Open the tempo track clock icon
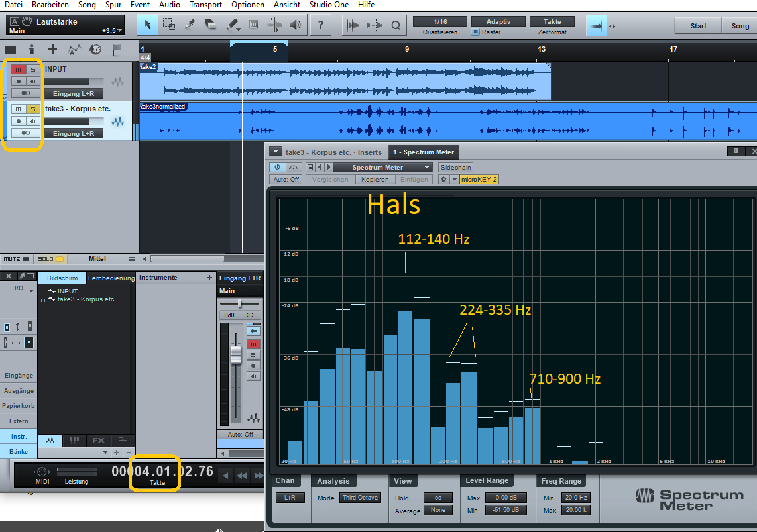The height and width of the screenshot is (532, 757). coord(95,50)
